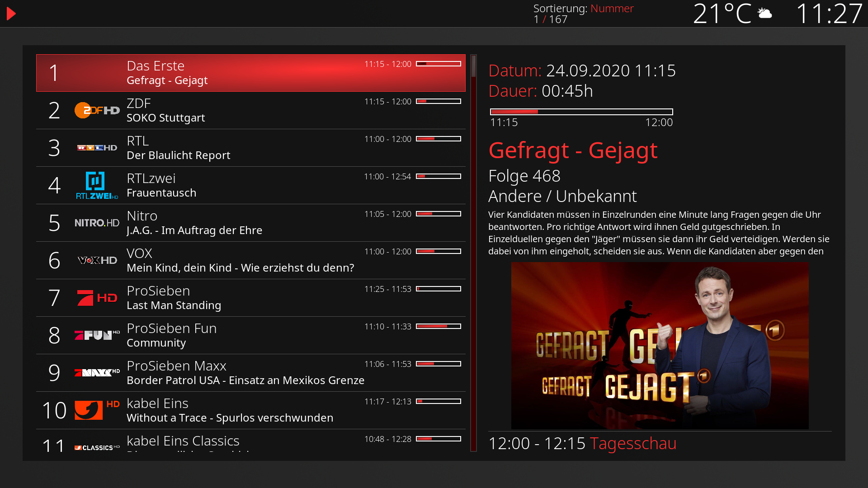Select ProSieben Maxx show Border Patrol USA
This screenshot has height=488, width=868.
point(245,380)
